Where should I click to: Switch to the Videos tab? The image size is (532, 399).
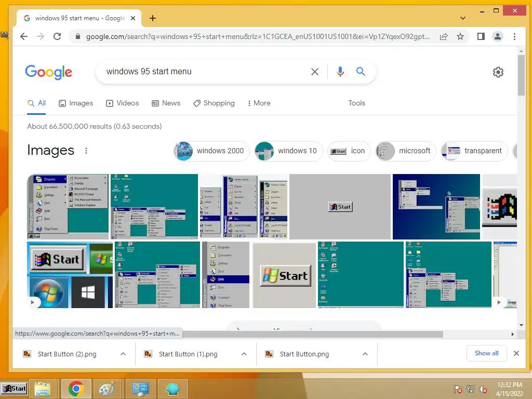click(x=123, y=103)
